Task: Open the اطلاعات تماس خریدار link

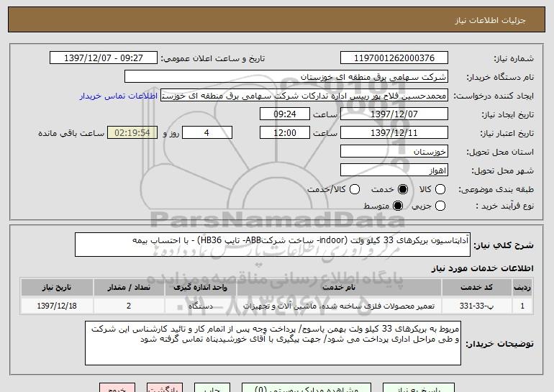Action: pyautogui.click(x=126, y=95)
